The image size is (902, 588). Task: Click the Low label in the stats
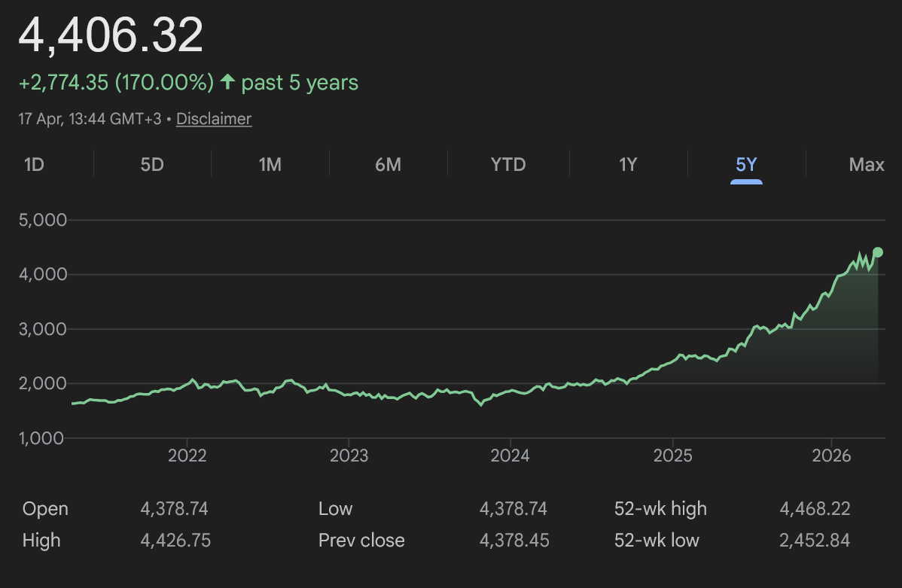click(x=335, y=509)
